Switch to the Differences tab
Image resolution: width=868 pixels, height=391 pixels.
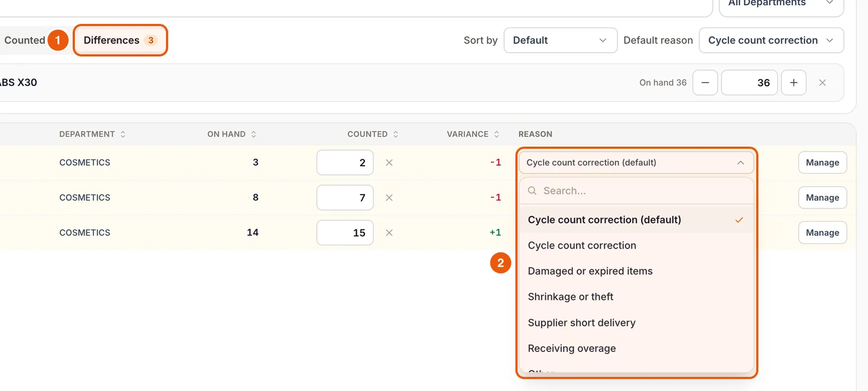coord(120,40)
